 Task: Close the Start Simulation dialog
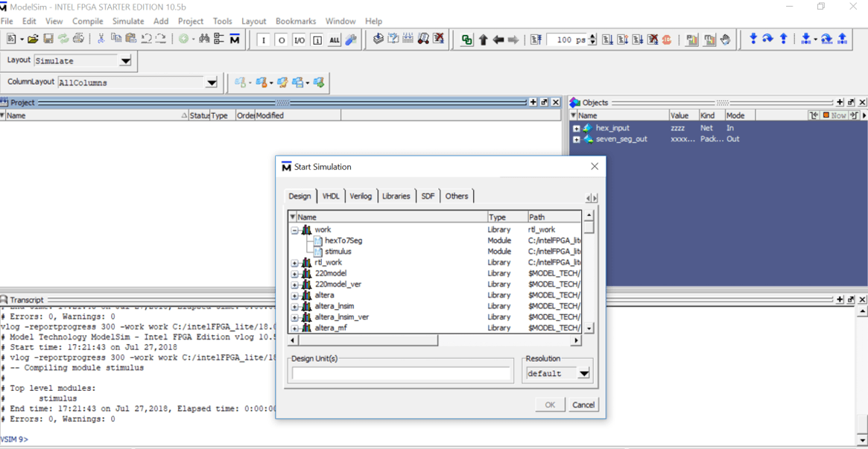coord(595,167)
